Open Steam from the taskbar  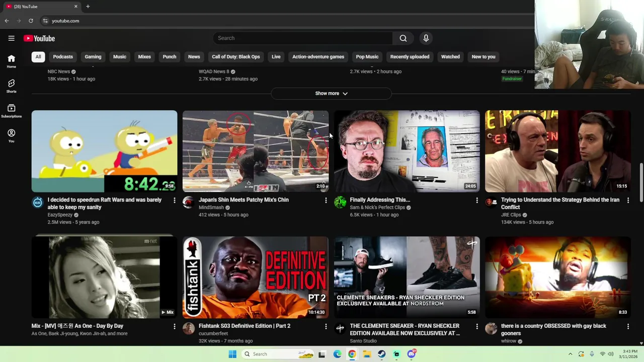point(382,354)
